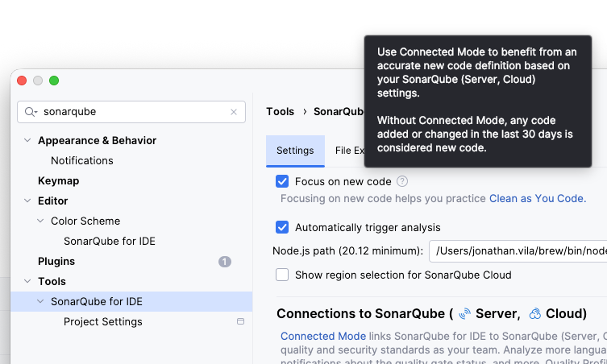The height and width of the screenshot is (364, 607).
Task: Collapse the Editor section chevron
Action: 27,201
